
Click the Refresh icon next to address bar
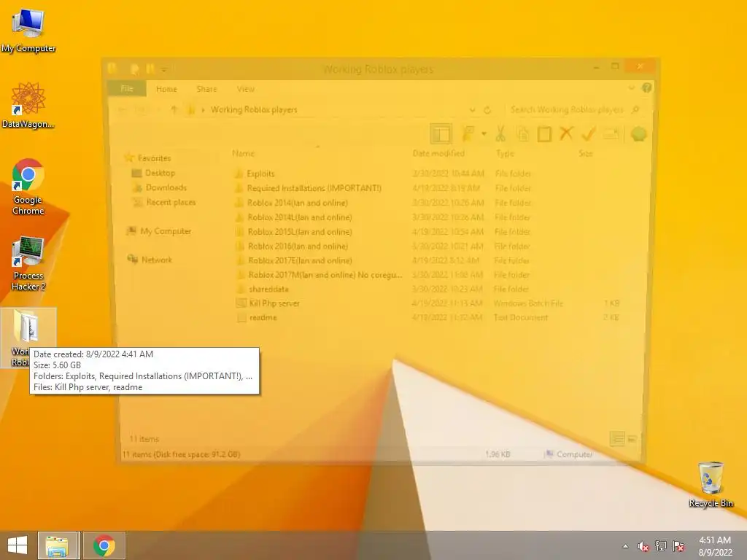pyautogui.click(x=487, y=110)
